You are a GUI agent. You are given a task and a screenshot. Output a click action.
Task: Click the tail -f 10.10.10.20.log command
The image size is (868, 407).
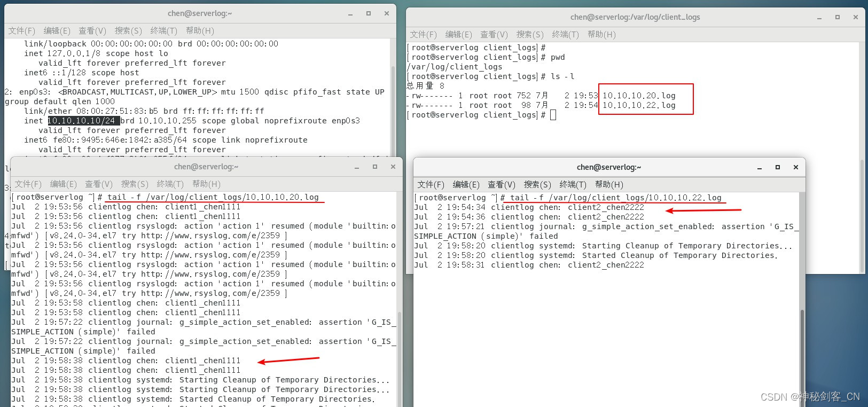213,197
